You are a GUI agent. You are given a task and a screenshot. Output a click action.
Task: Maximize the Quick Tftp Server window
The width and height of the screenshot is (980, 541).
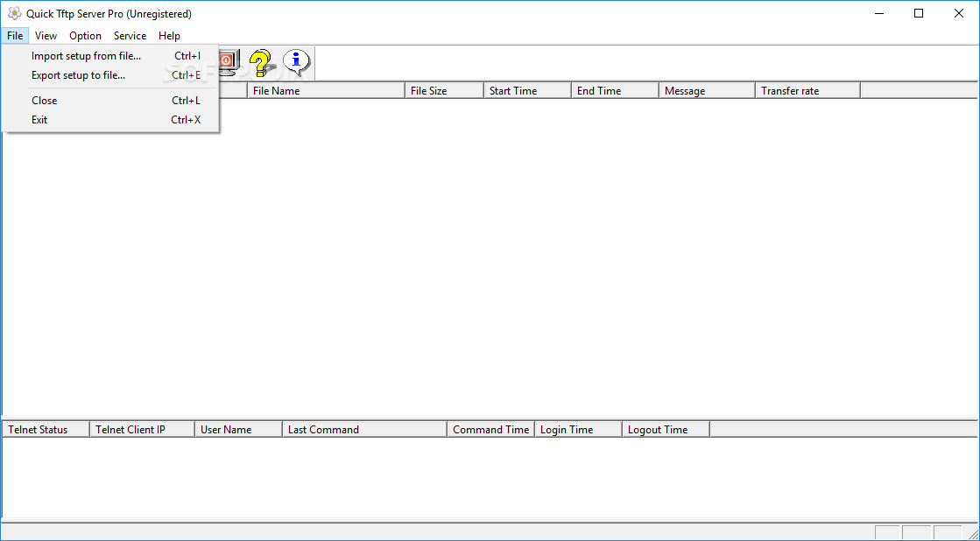(x=919, y=13)
